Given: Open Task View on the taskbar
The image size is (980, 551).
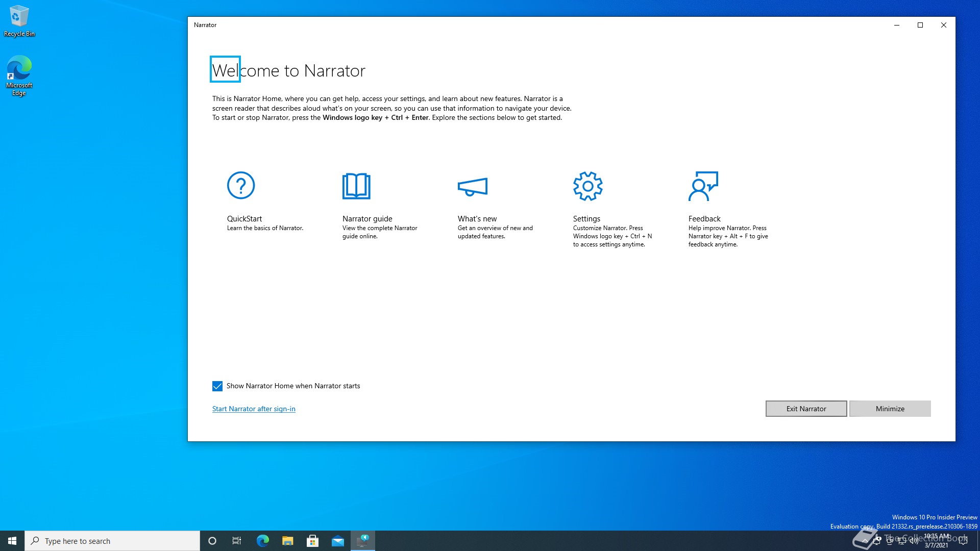Looking at the screenshot, I should (237, 541).
